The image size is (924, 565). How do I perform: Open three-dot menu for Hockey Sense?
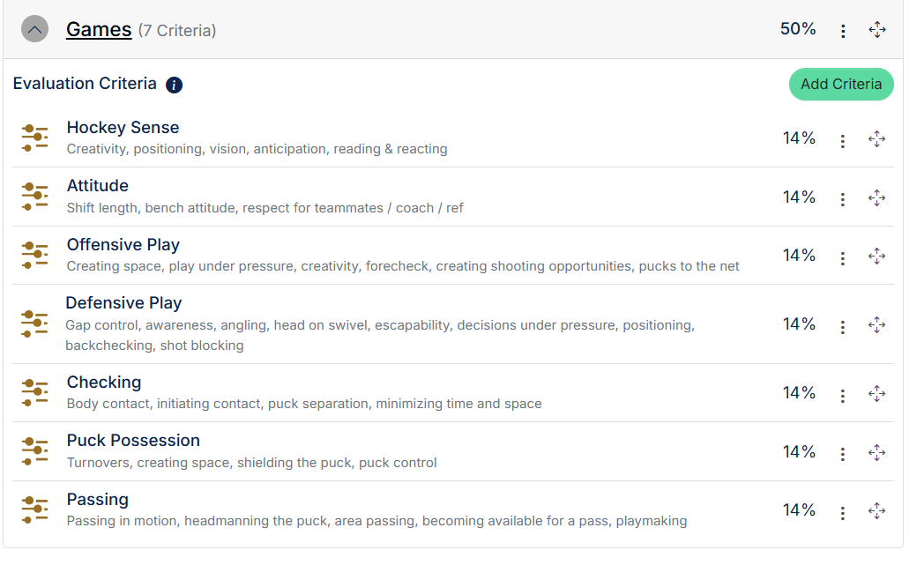tap(843, 141)
